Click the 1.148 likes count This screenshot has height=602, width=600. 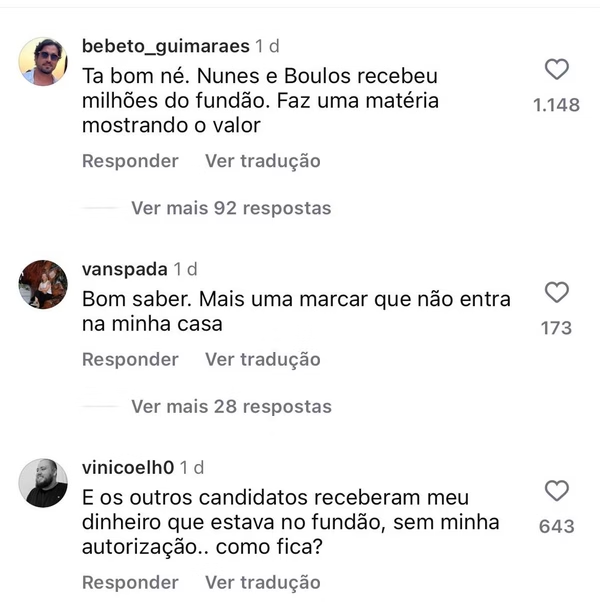coord(556,104)
